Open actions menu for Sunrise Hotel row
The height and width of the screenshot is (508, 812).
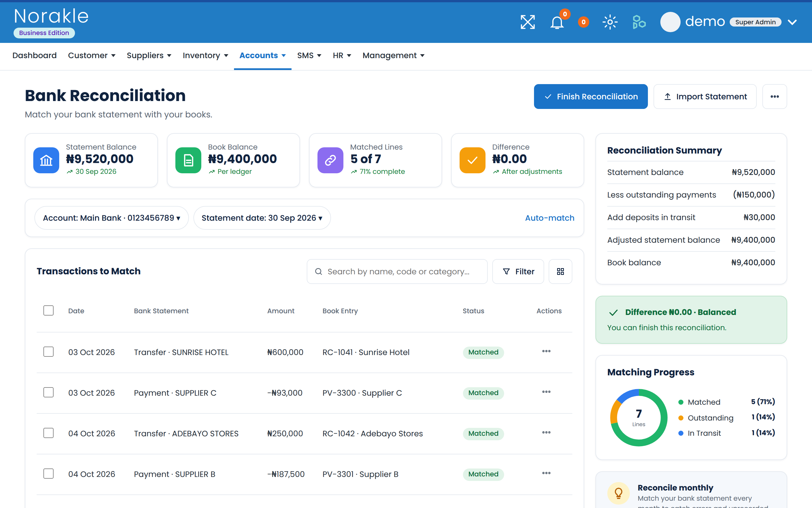pos(546,351)
